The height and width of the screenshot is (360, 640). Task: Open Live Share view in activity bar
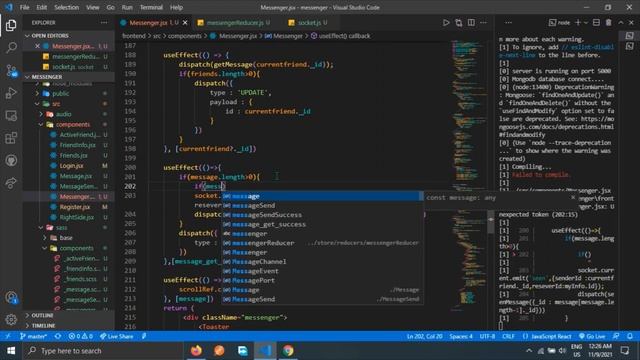(x=11, y=183)
